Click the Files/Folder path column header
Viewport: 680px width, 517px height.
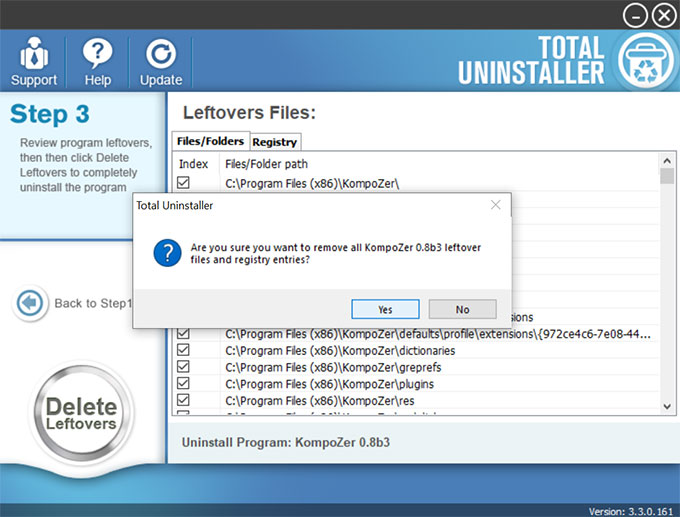click(x=266, y=164)
